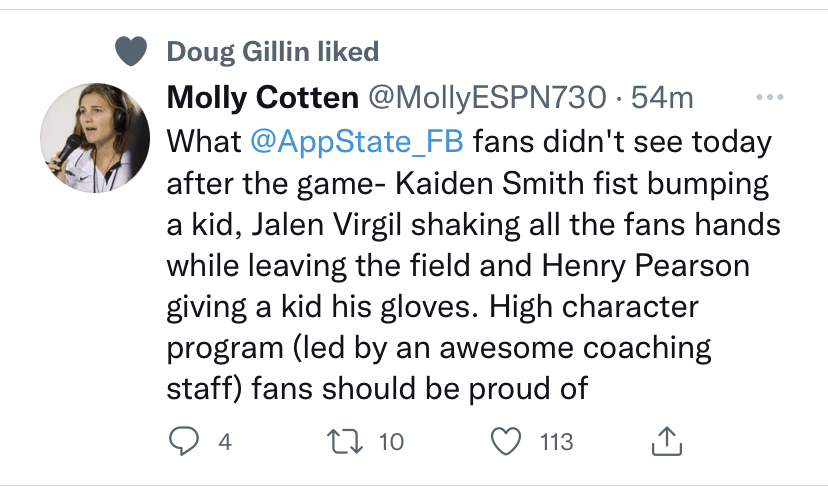The image size is (828, 489).
Task: Click the "Doug Gillin liked" label
Action: [x=272, y=51]
